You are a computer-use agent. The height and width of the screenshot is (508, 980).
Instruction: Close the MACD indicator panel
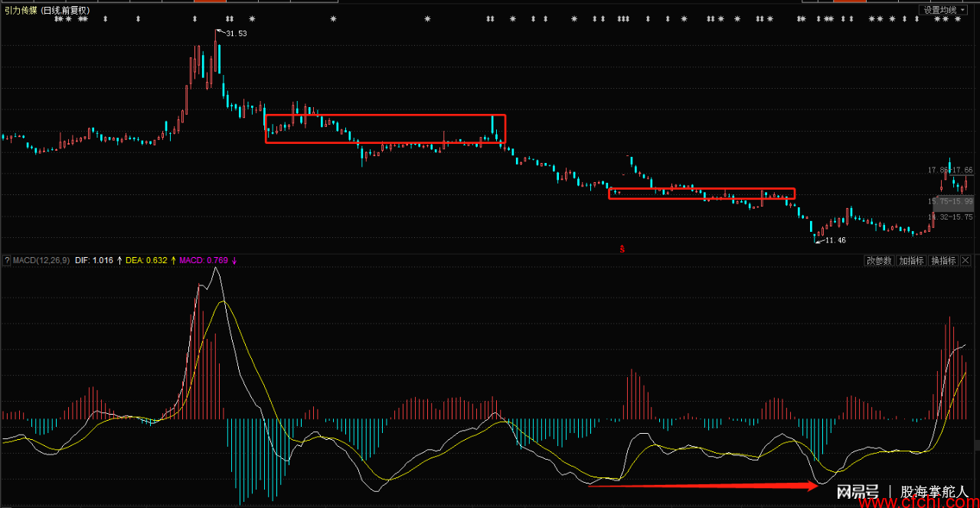tap(965, 261)
